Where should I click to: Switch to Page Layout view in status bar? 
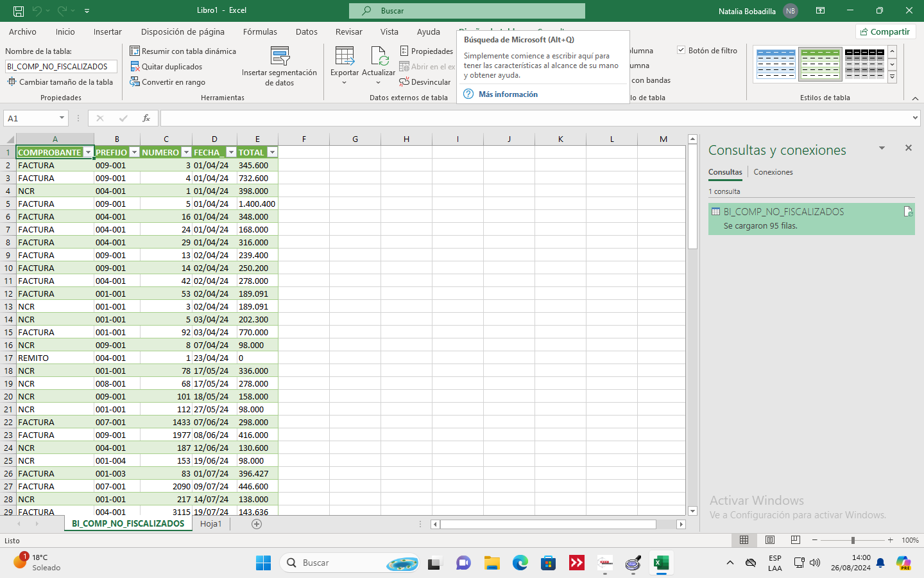(770, 540)
